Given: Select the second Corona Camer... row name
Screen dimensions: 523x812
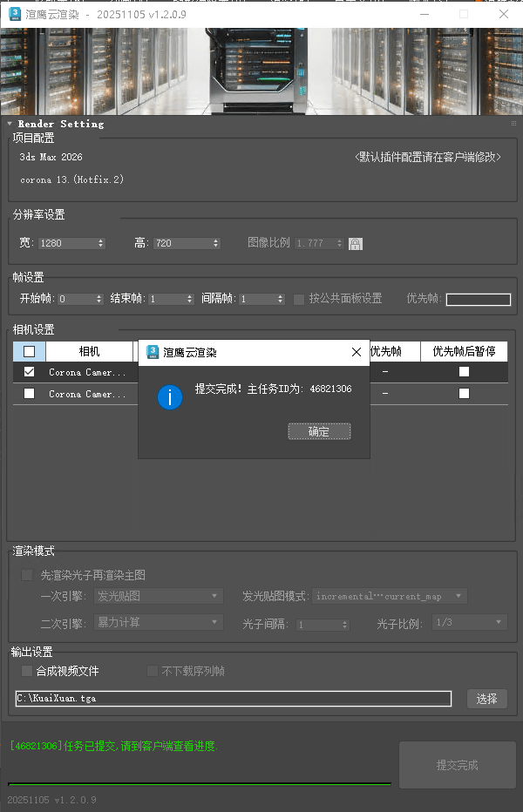Looking at the screenshot, I should click(x=87, y=394).
